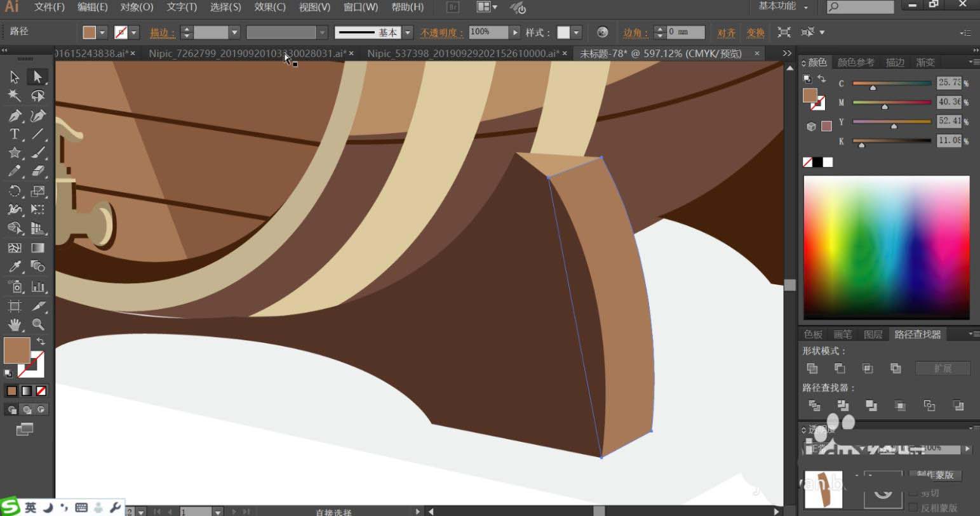Click the 对齐 align link

click(x=726, y=33)
